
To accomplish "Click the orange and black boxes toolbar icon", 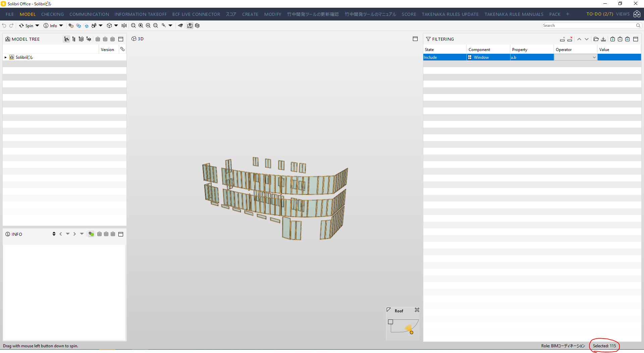I will click(71, 26).
